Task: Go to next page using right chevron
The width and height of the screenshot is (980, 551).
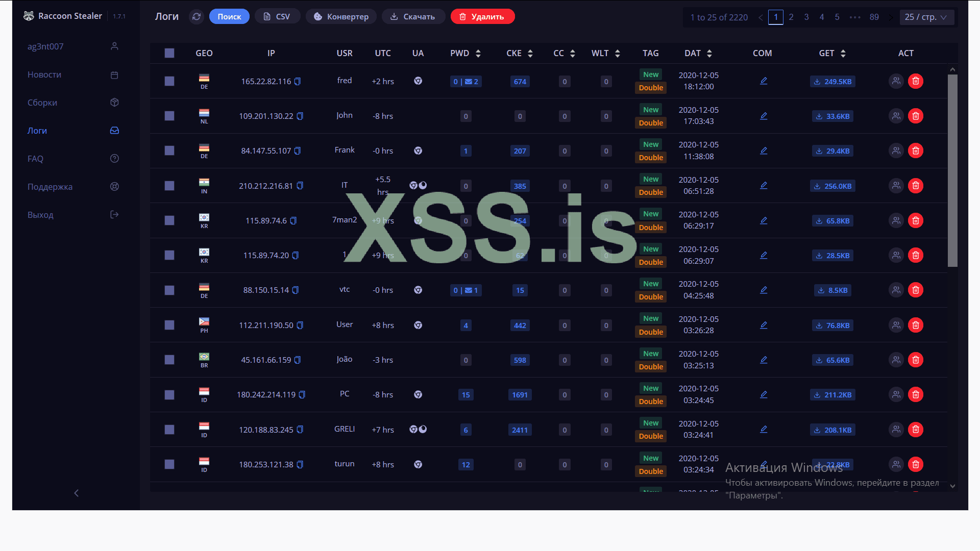Action: (x=891, y=17)
